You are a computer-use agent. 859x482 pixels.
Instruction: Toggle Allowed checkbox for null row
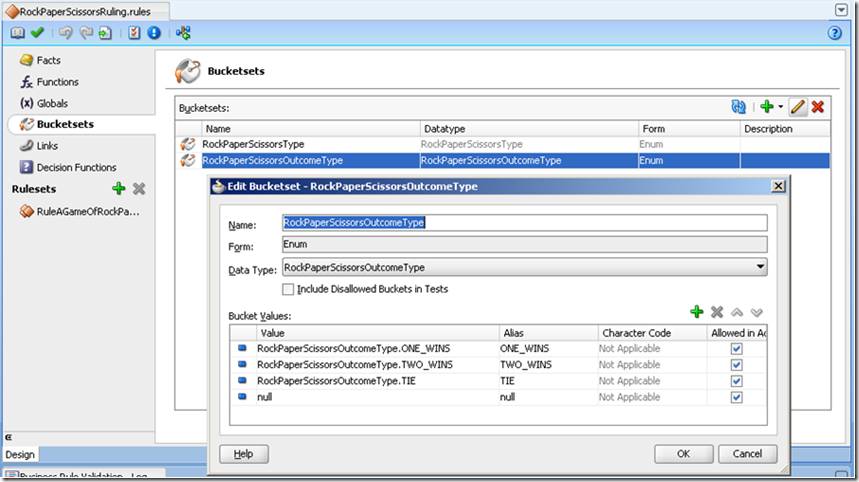click(x=737, y=397)
